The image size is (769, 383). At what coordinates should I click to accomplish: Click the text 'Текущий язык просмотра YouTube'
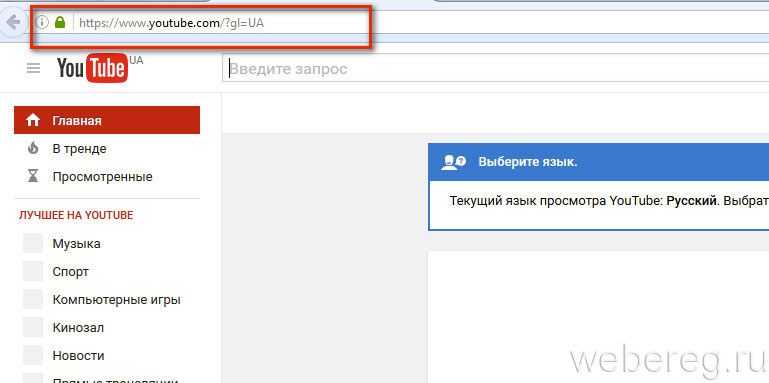pyautogui.click(x=557, y=201)
